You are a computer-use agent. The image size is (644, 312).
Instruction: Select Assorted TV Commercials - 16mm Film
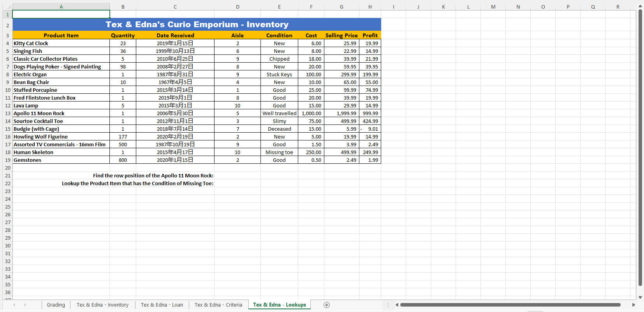click(x=61, y=144)
